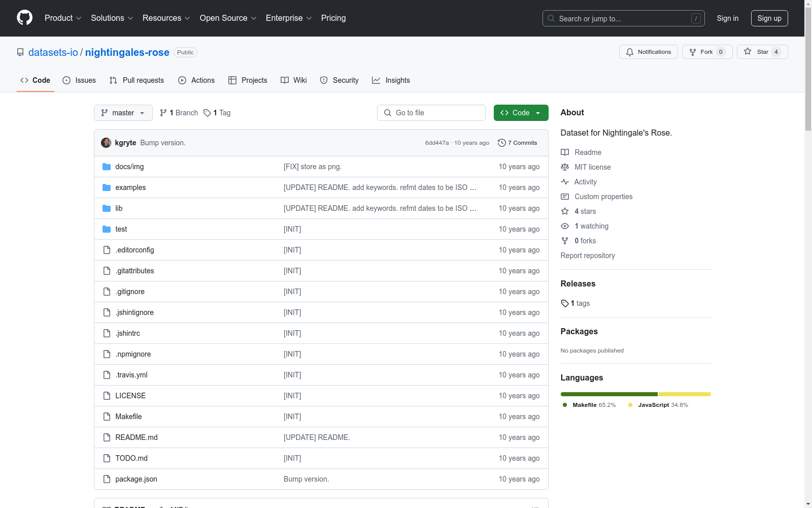This screenshot has width=812, height=508.
Task: Click the JavaScript segment of language bar
Action: pos(685,394)
